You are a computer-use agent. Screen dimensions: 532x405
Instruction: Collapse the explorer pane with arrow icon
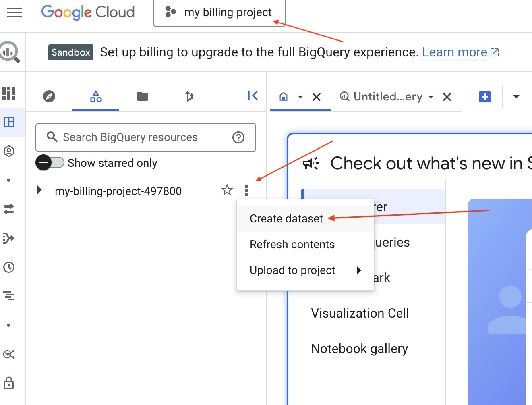point(253,96)
